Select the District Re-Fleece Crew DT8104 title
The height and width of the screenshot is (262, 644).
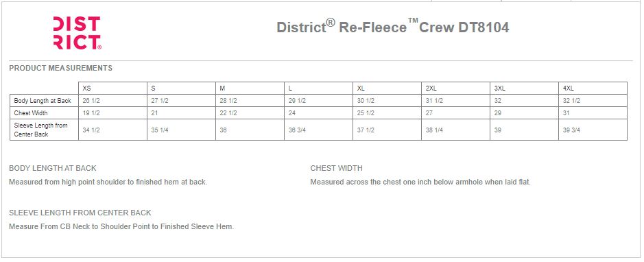click(x=393, y=27)
